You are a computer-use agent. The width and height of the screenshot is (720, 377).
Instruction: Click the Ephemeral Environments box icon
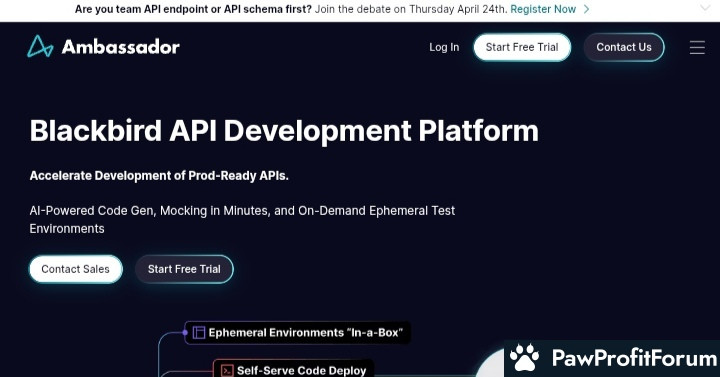coord(198,332)
